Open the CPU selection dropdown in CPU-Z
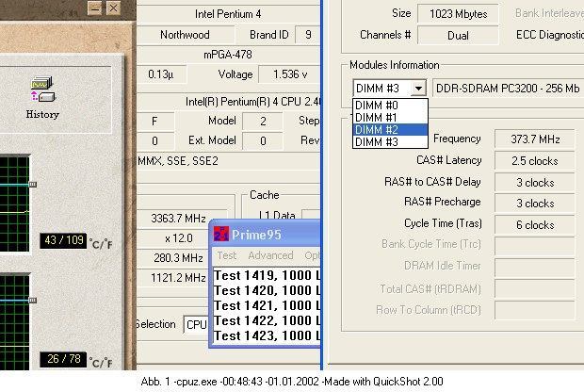 [x=196, y=325]
